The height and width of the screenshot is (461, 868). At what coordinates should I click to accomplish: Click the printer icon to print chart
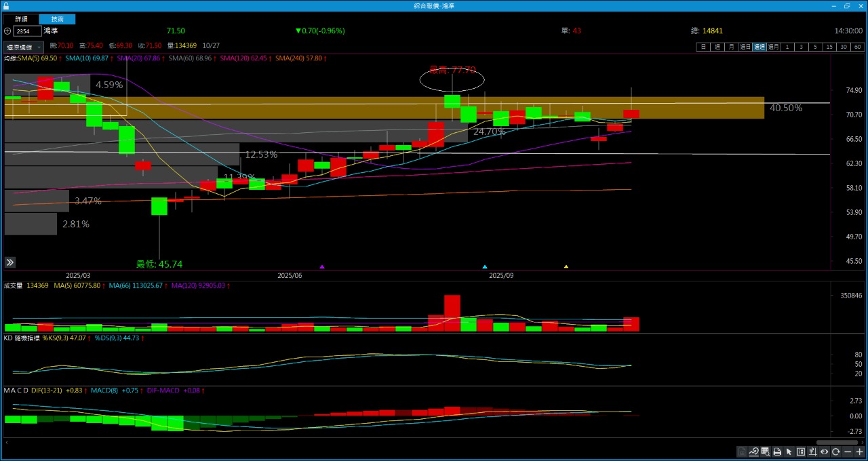click(777, 452)
